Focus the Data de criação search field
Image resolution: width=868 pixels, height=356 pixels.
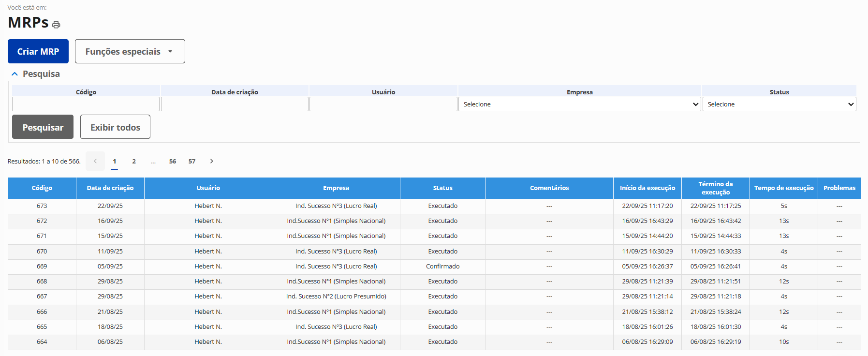click(235, 104)
